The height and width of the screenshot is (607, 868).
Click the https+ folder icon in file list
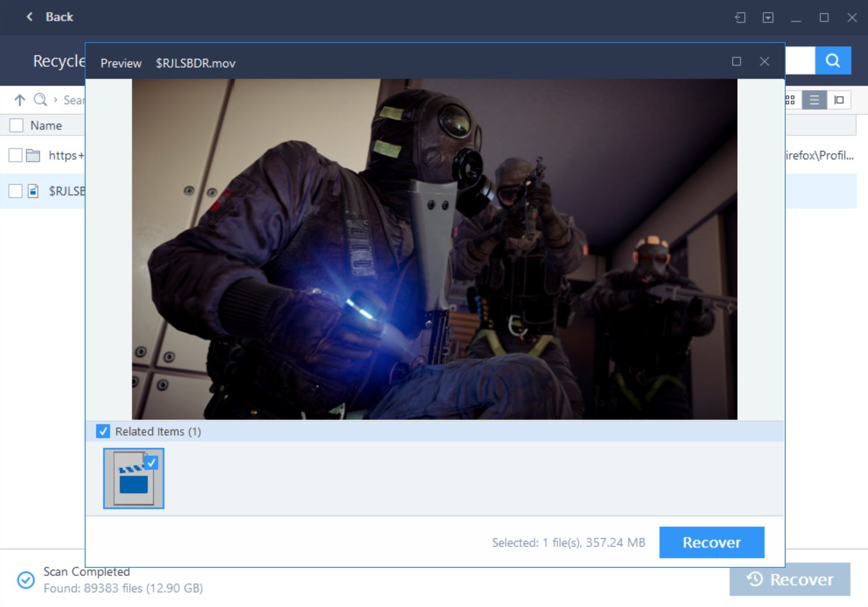coord(33,155)
